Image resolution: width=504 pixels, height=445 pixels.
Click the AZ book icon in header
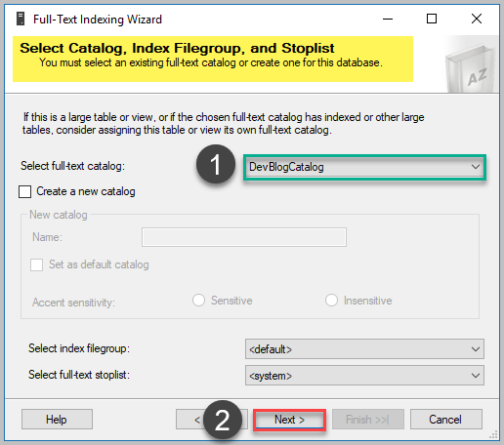click(x=471, y=67)
